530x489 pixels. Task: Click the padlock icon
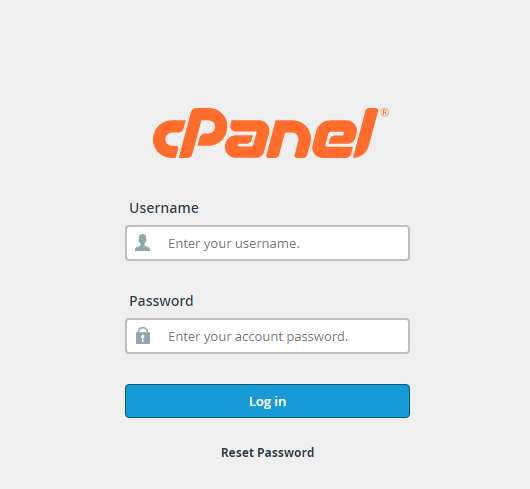tap(143, 336)
